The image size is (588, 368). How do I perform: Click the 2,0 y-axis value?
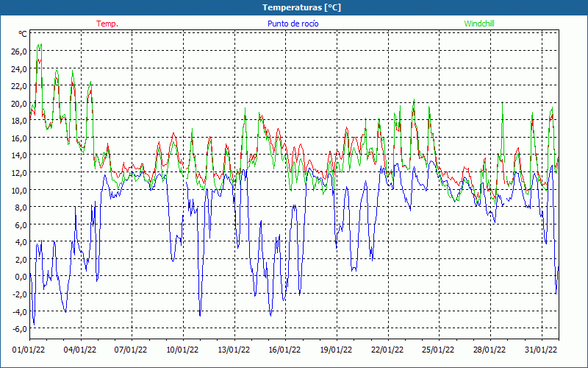point(21,260)
